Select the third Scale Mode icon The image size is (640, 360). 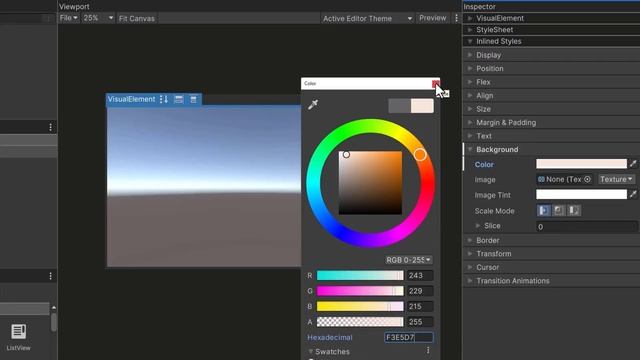(573, 210)
